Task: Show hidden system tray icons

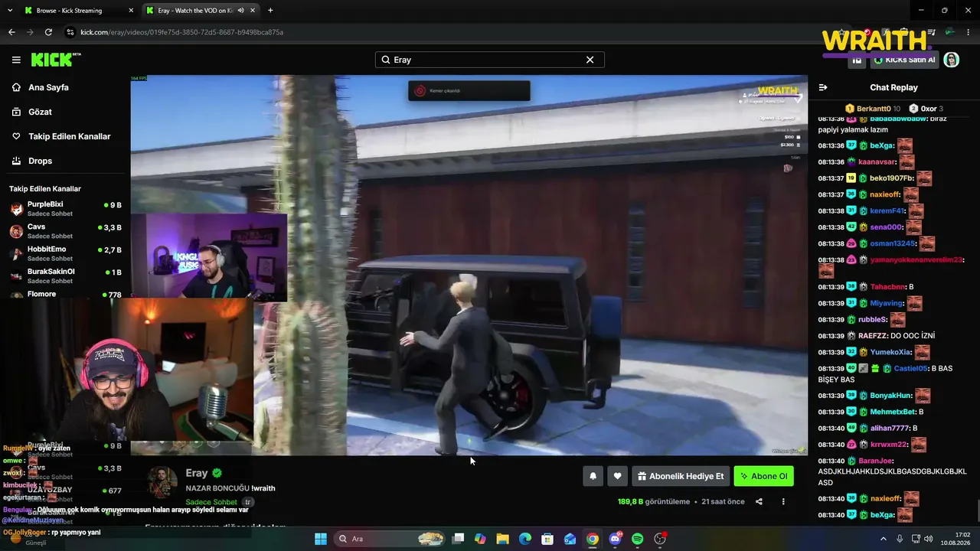Action: 884,539
